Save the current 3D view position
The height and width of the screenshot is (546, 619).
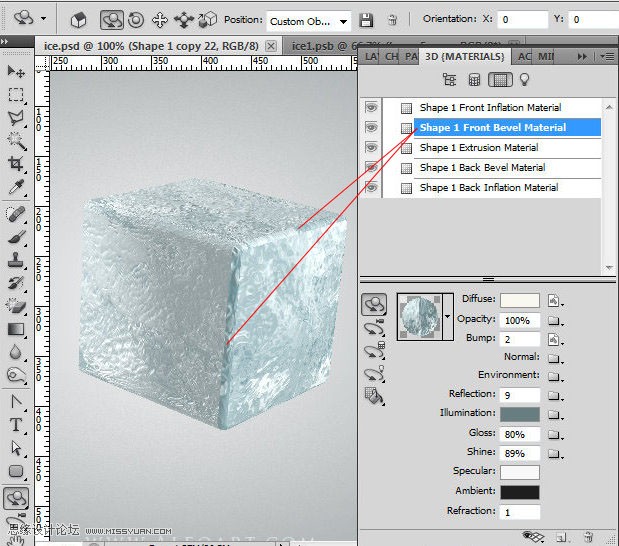click(366, 20)
